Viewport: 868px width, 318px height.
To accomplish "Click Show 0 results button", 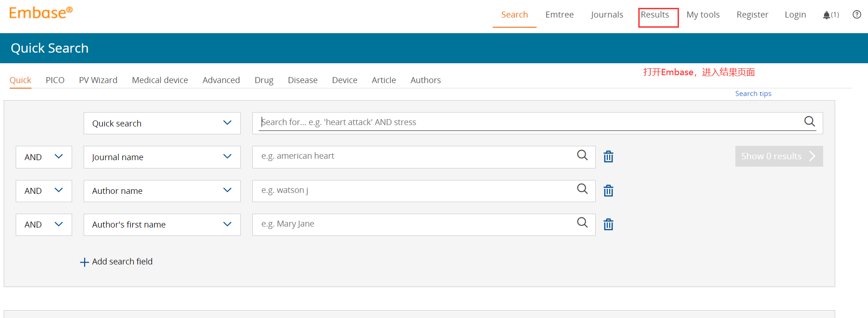I will click(779, 156).
